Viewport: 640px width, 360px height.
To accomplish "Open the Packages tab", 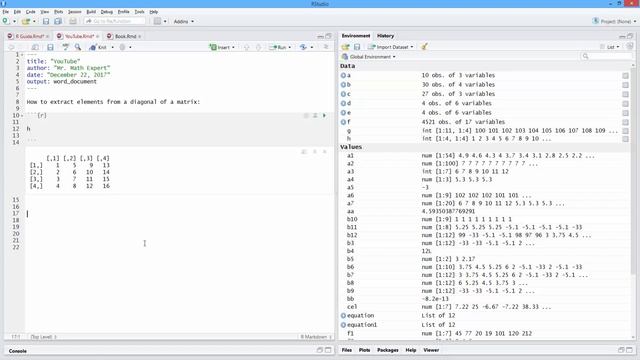I will [387, 350].
